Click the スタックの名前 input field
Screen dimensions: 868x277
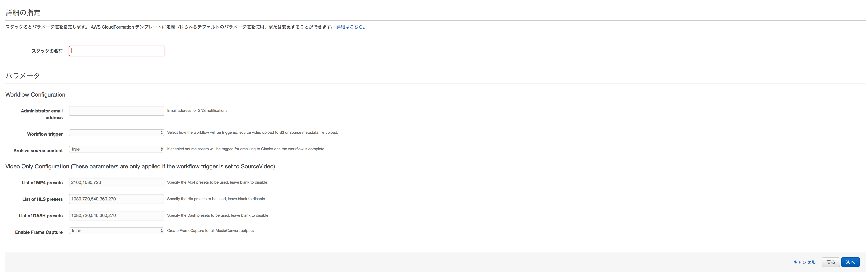tap(117, 51)
